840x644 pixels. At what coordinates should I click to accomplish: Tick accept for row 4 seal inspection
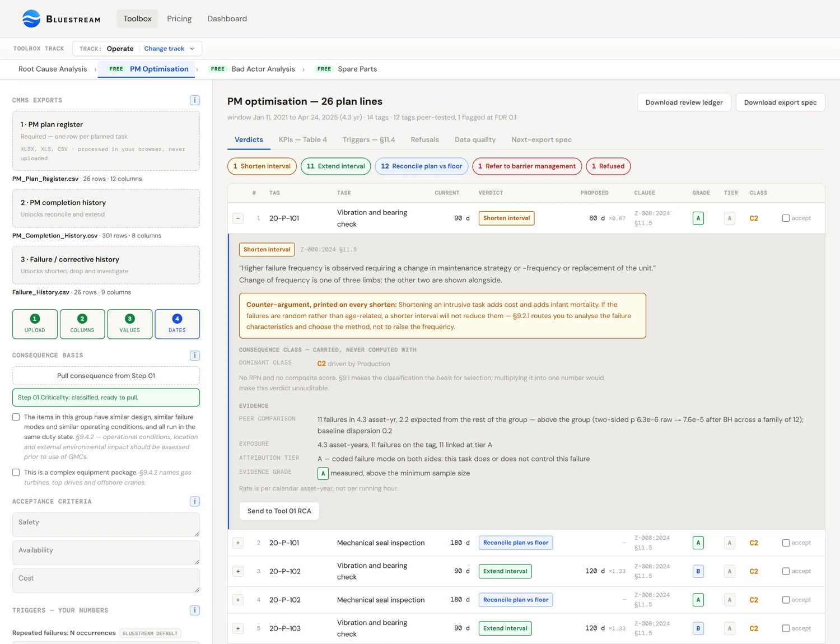(786, 600)
